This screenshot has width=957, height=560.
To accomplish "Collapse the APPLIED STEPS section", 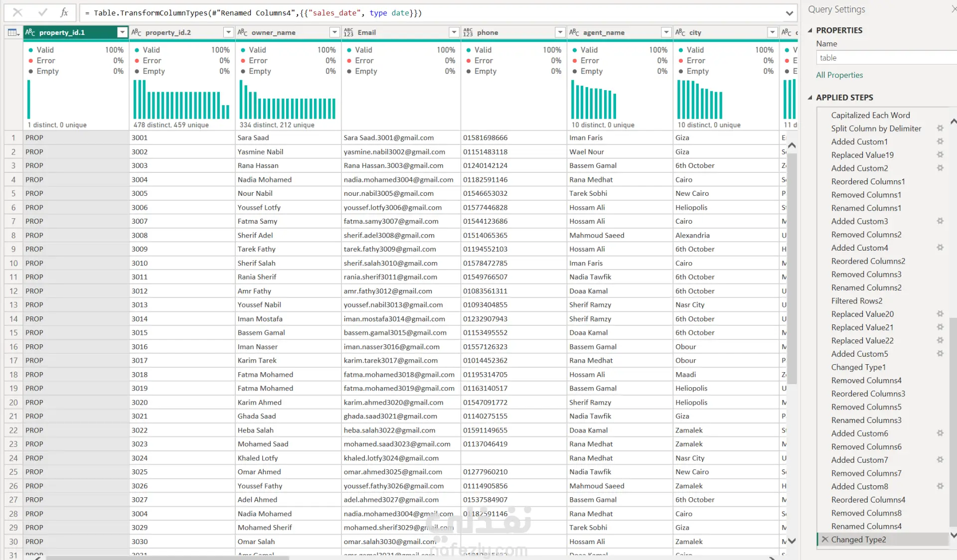I will click(x=810, y=98).
